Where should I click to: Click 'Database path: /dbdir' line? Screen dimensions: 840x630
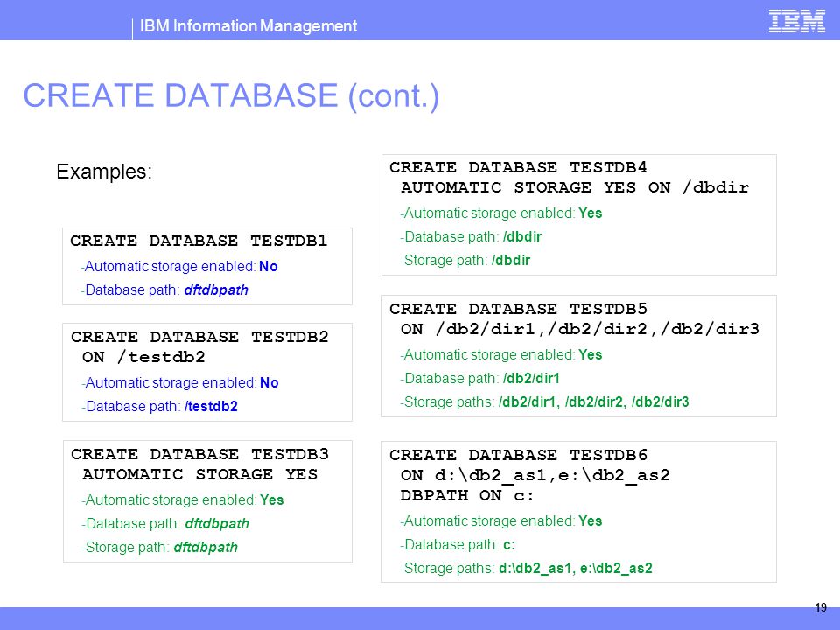(x=471, y=236)
